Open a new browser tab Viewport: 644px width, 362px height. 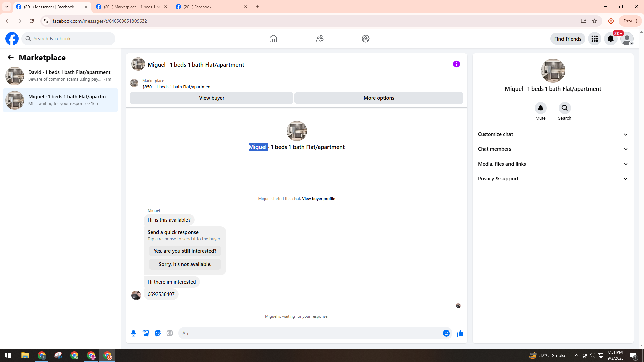(258, 7)
